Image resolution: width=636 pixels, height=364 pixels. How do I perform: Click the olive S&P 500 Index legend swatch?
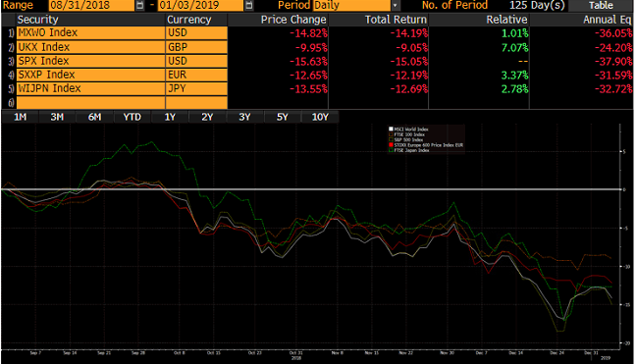pyautogui.click(x=391, y=140)
